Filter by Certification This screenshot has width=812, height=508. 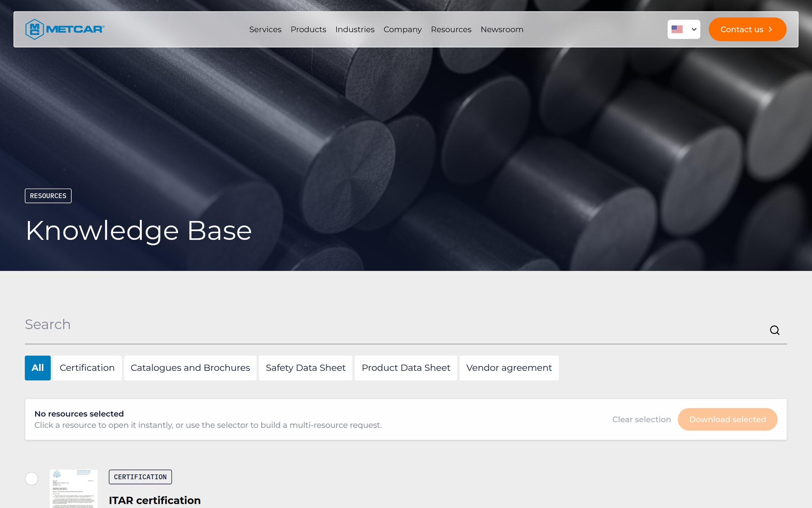coord(87,368)
